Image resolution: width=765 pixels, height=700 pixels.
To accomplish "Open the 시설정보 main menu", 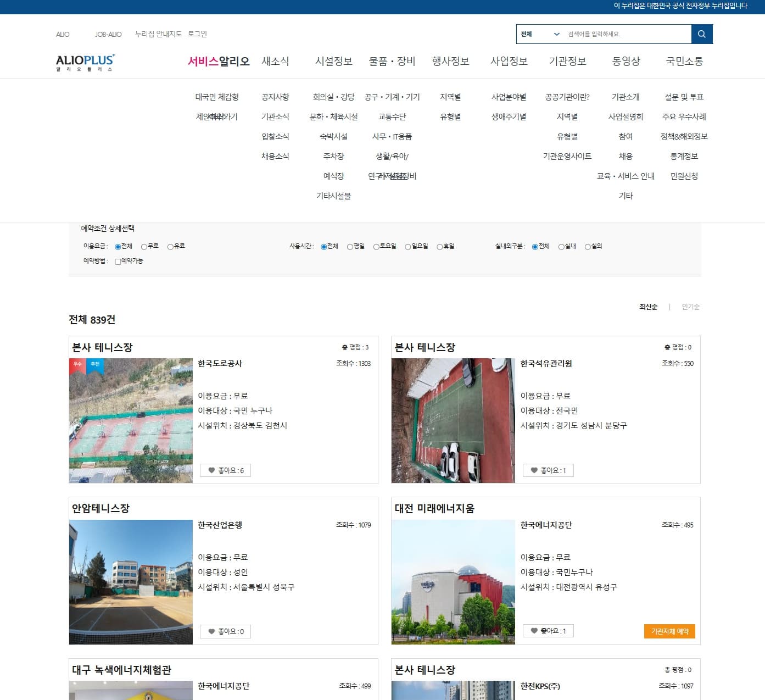I will tap(333, 61).
